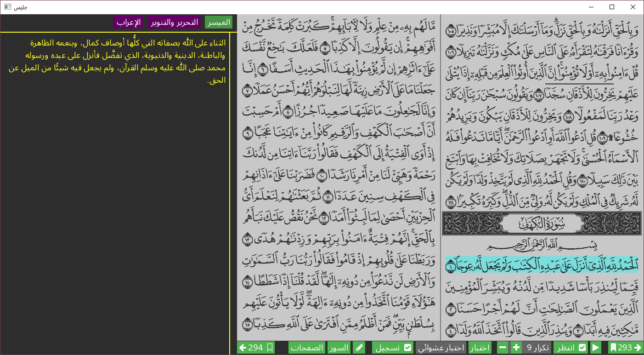The height and width of the screenshot is (355, 644).
Task: Click the اختبار test button
Action: pyautogui.click(x=480, y=348)
